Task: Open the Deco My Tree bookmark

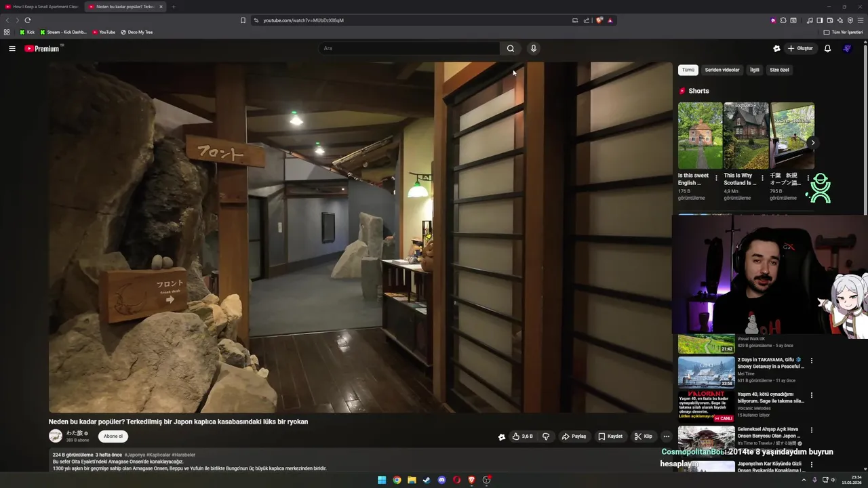Action: (x=136, y=32)
